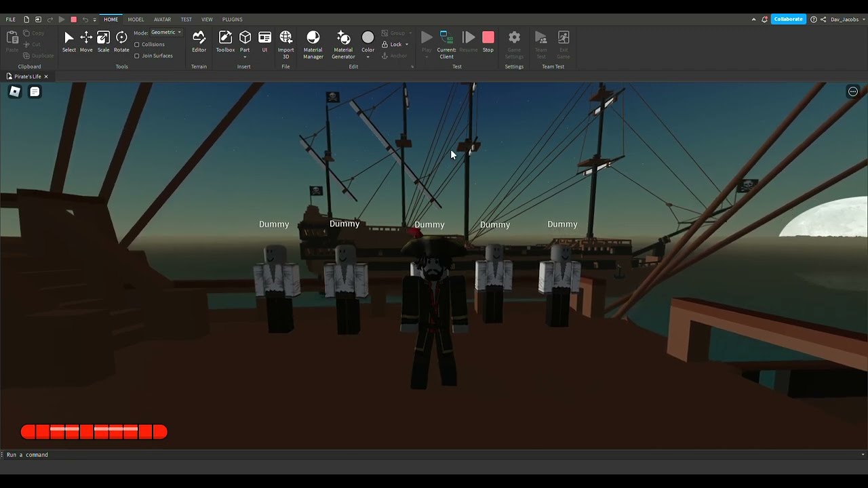Pick the Rotate tool
868x488 pixels.
point(121,41)
